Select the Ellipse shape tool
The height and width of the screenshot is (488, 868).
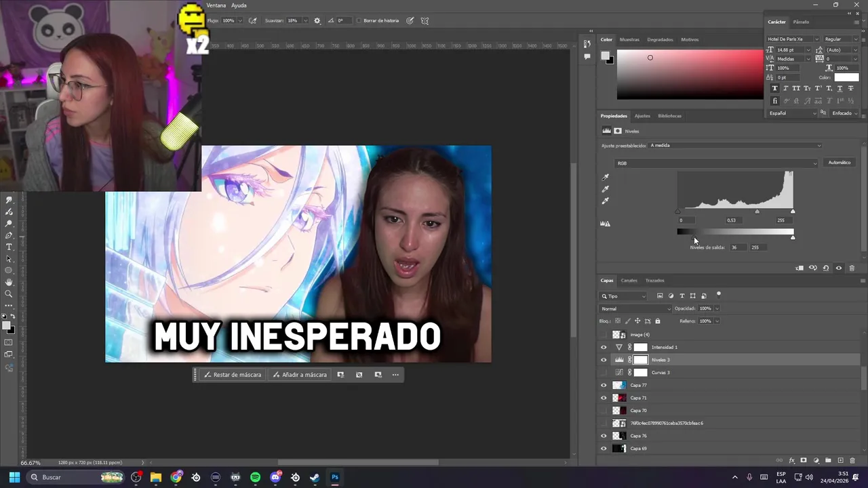pyautogui.click(x=9, y=270)
